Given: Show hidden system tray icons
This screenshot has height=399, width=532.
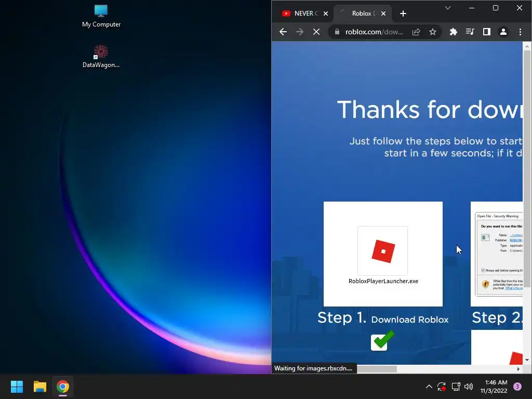Looking at the screenshot, I should pyautogui.click(x=429, y=387).
